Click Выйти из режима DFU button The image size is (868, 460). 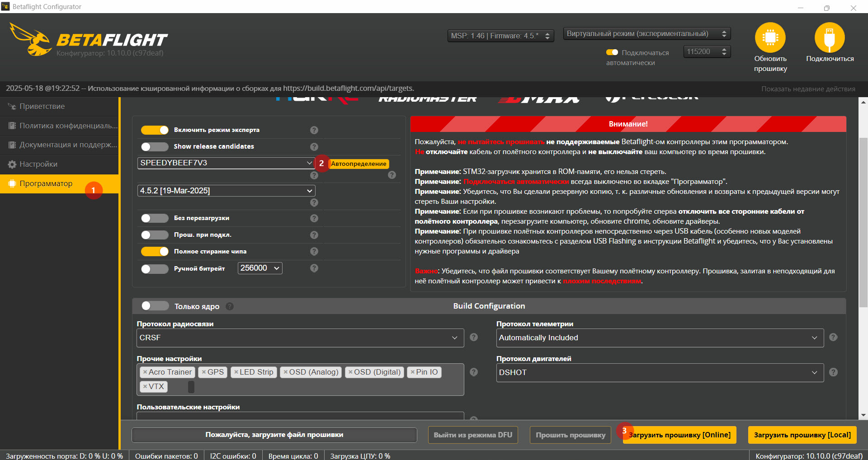[x=473, y=435]
